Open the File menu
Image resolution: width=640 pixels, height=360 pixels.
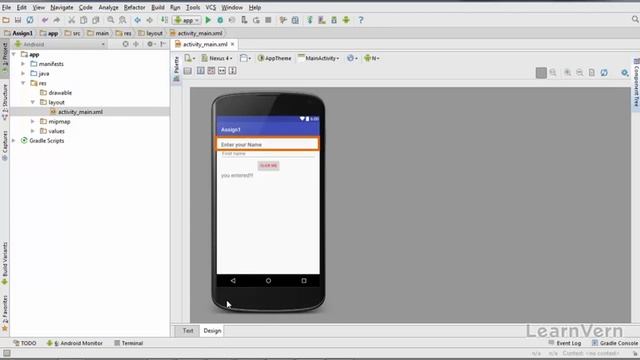click(6, 7)
